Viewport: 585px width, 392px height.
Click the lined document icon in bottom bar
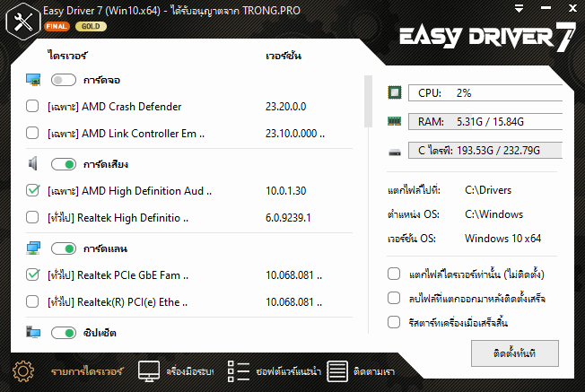pyautogui.click(x=336, y=370)
